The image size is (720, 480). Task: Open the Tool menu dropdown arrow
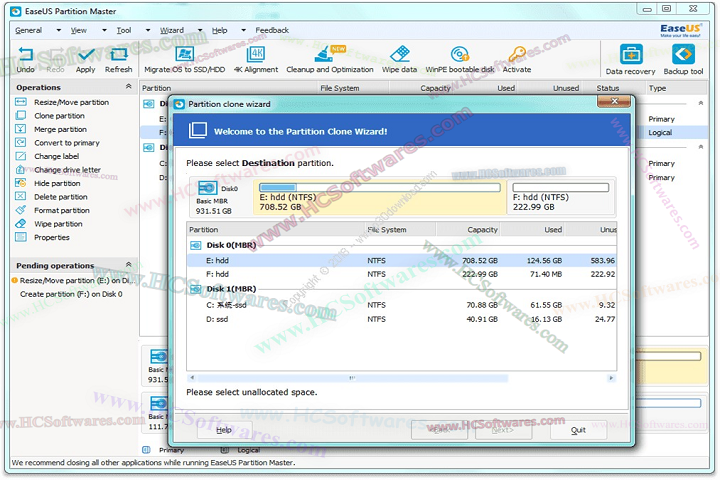click(x=148, y=30)
